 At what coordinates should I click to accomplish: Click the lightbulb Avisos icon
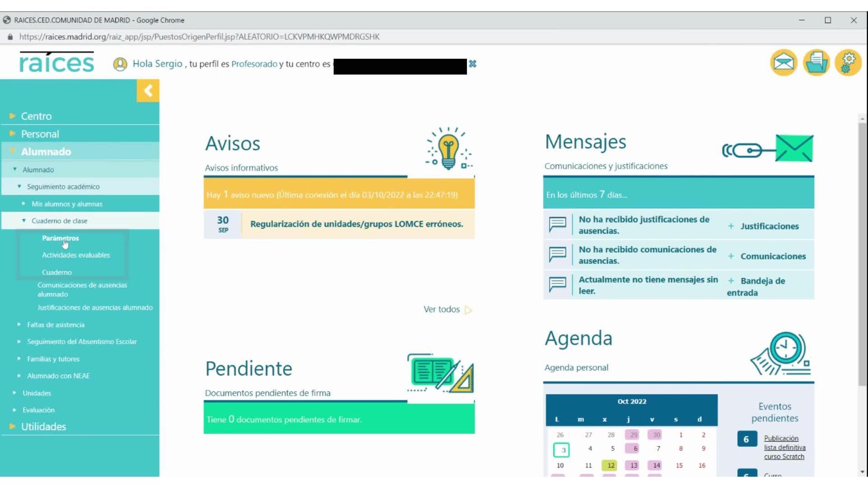point(448,148)
